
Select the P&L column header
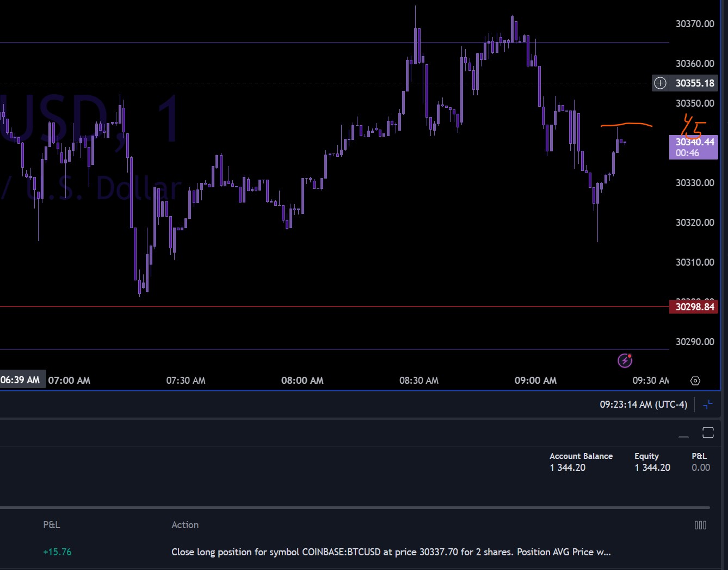[52, 525]
